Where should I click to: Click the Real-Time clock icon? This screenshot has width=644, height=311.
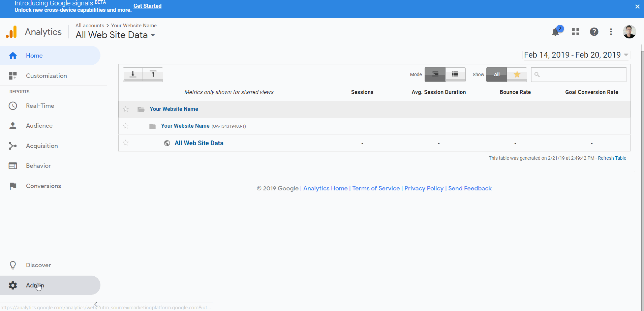pos(13,106)
